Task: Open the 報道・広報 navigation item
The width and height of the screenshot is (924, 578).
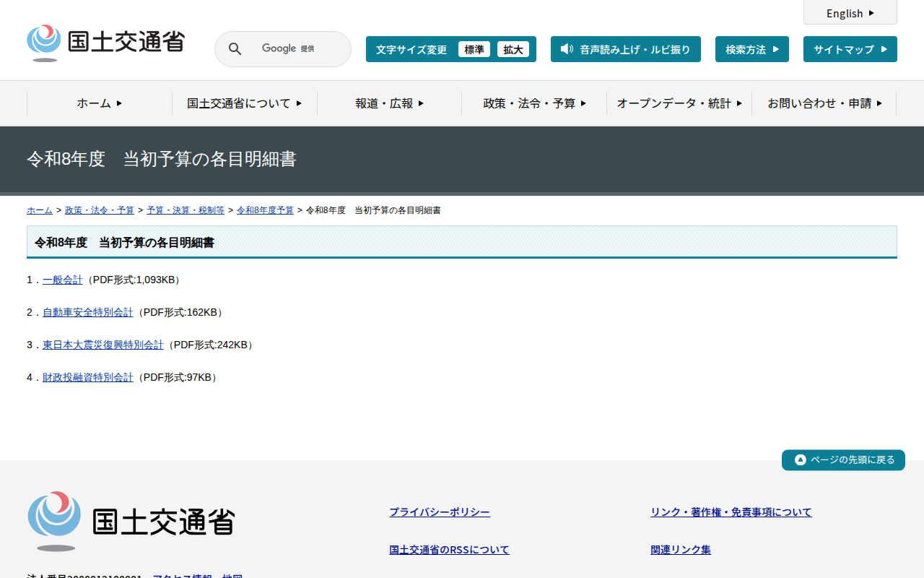Action: 390,103
